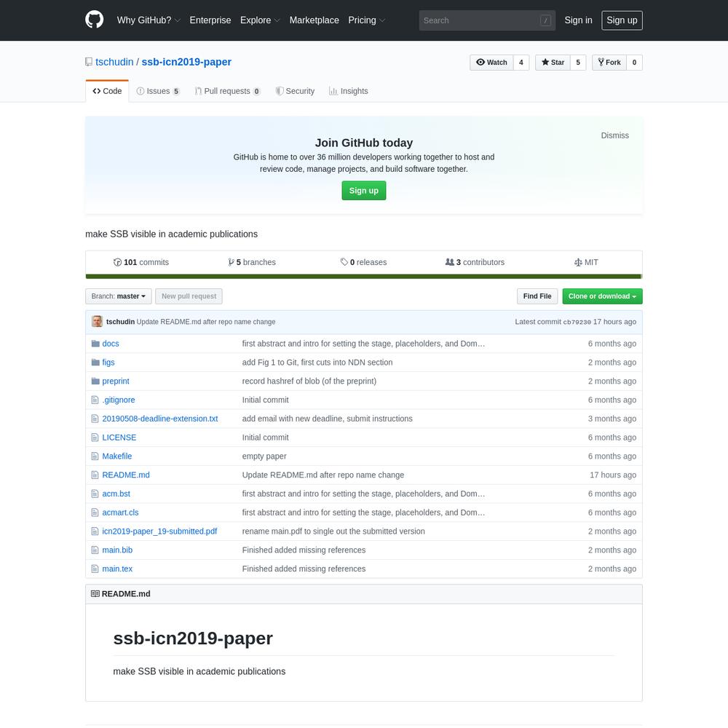
Task: Focus the Search input field
Action: point(487,20)
